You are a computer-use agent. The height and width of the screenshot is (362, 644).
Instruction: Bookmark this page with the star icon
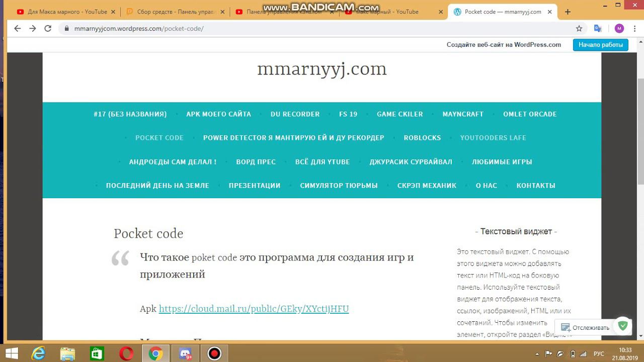[x=579, y=29]
